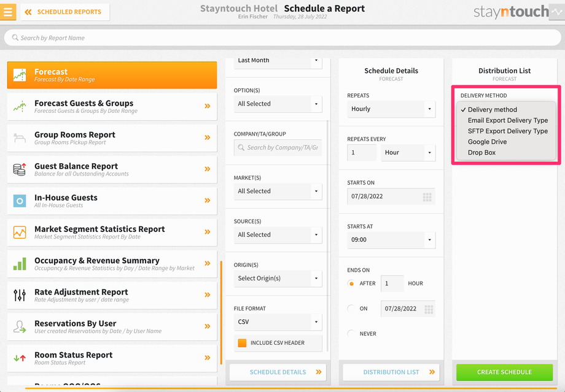Open the Repeats Hourly dropdown
The height and width of the screenshot is (392, 565).
391,109
